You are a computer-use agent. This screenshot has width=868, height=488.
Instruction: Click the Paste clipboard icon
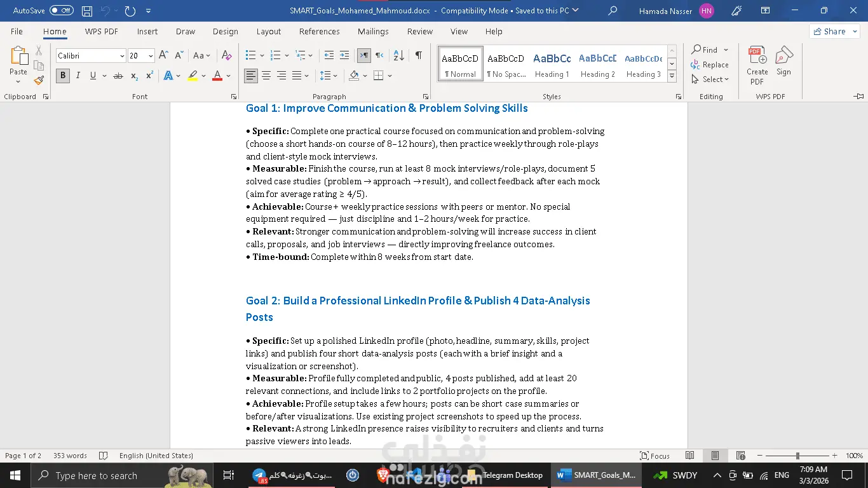click(x=18, y=57)
